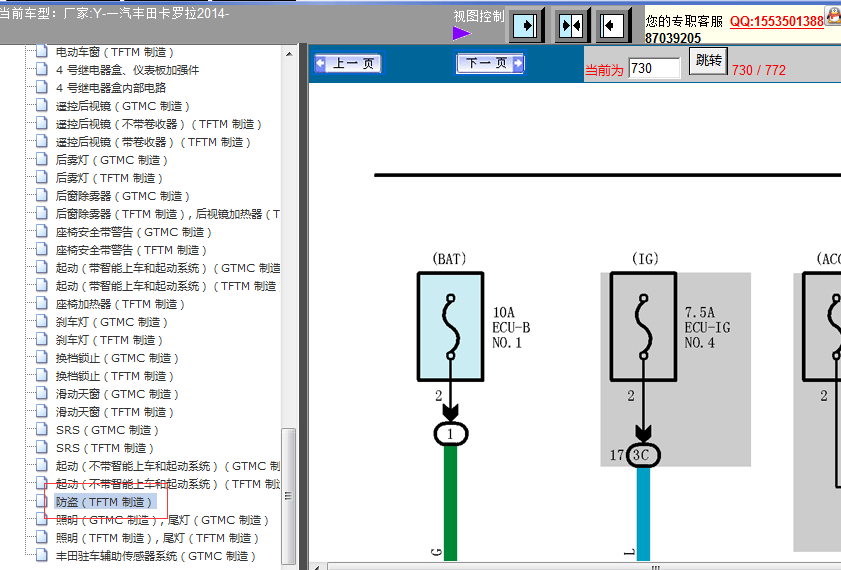The width and height of the screenshot is (841, 570).
Task: Click the page number input field showing 730
Action: [x=654, y=69]
